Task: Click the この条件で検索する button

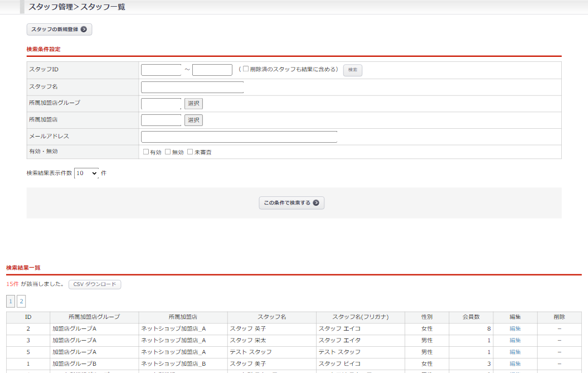Action: [x=291, y=202]
